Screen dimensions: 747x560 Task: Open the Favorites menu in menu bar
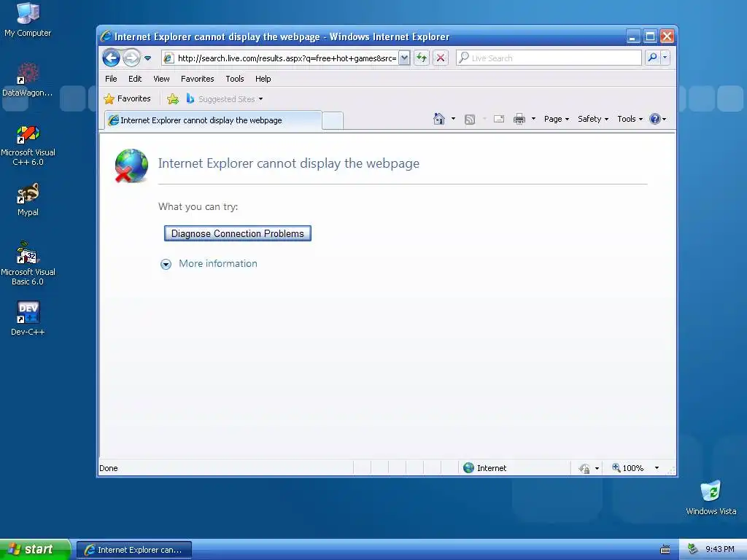coord(197,79)
